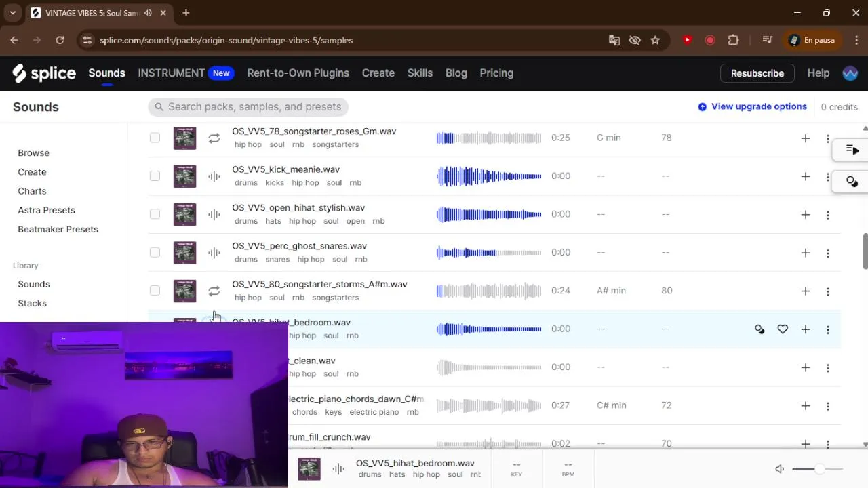Open the play queue side panel
This screenshot has width=868, height=488.
[852, 150]
